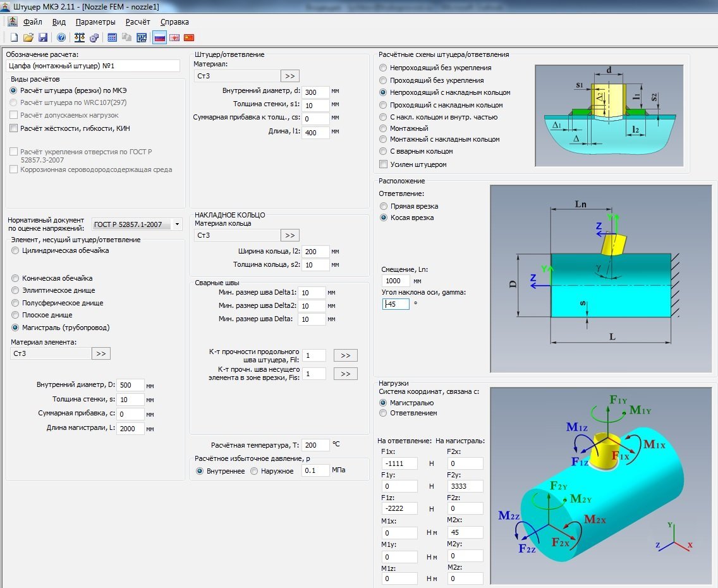This screenshot has height=588, width=718.
Task: Open the Параметры menu
Action: coord(95,22)
